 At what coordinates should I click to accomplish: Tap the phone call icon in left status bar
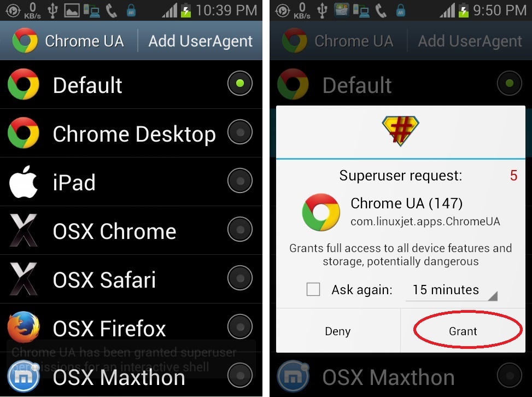(112, 11)
